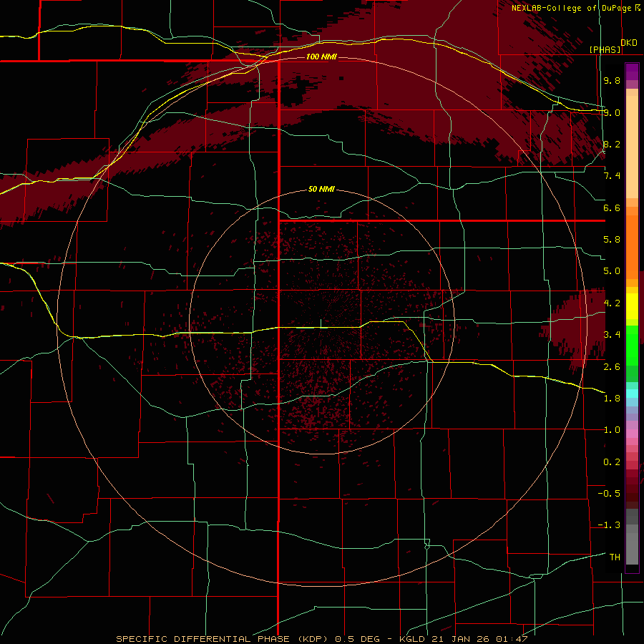Click the -1.3 scale value
Viewport: 644px width, 644px height.
609,525
